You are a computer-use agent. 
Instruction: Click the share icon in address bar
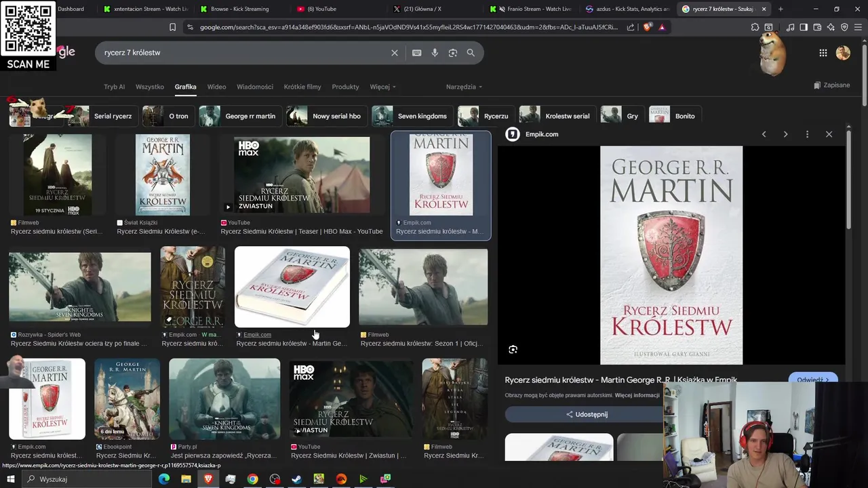click(x=631, y=27)
